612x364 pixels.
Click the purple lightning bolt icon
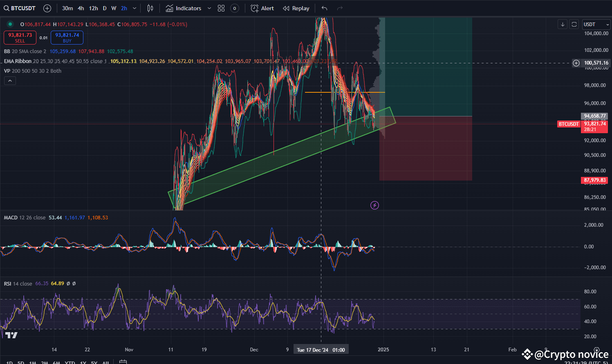[x=374, y=205]
